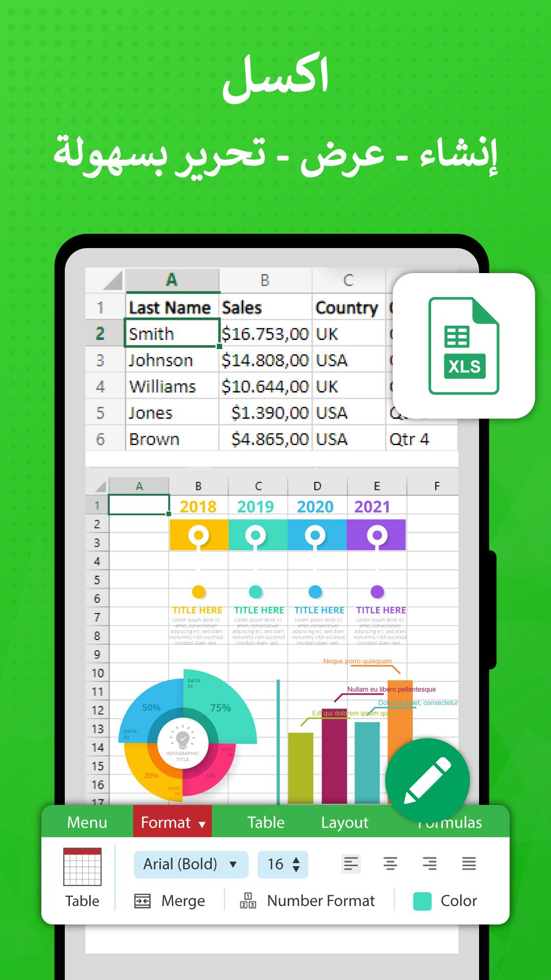Apply justify text alignment
551x980 pixels.
[x=469, y=864]
